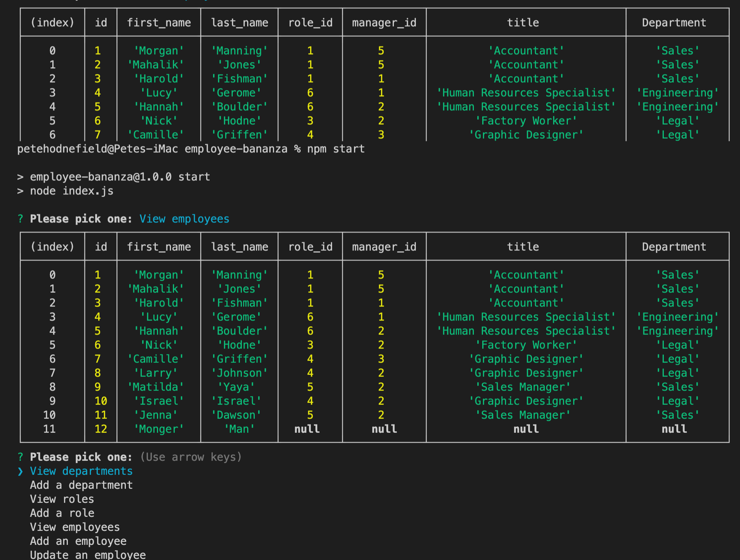Select View employees in prompt list
740x560 pixels.
[75, 527]
